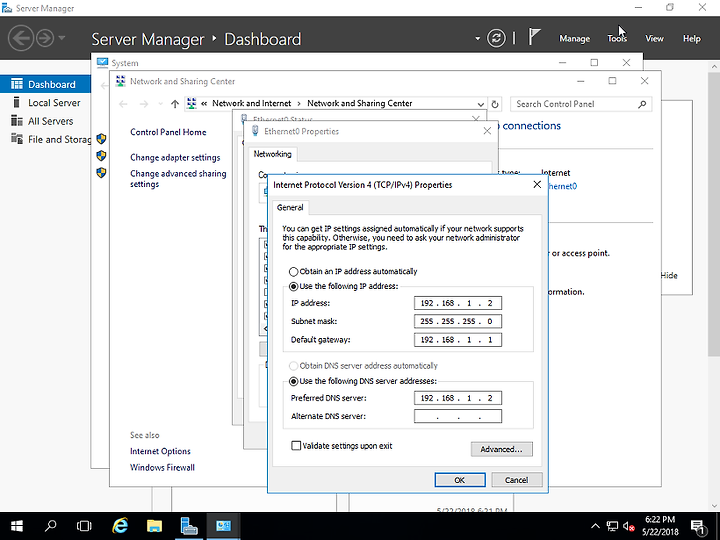Click the Control Panel taskbar button
The image size is (720, 540).
223,526
